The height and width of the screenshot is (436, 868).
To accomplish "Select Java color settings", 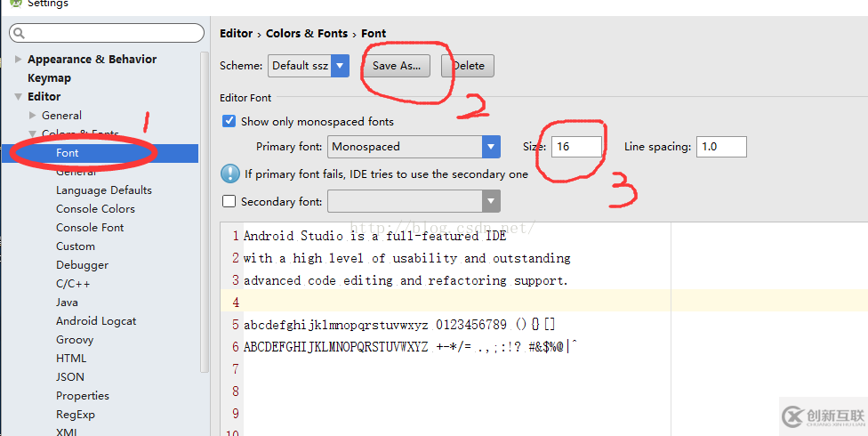I will [x=67, y=303].
